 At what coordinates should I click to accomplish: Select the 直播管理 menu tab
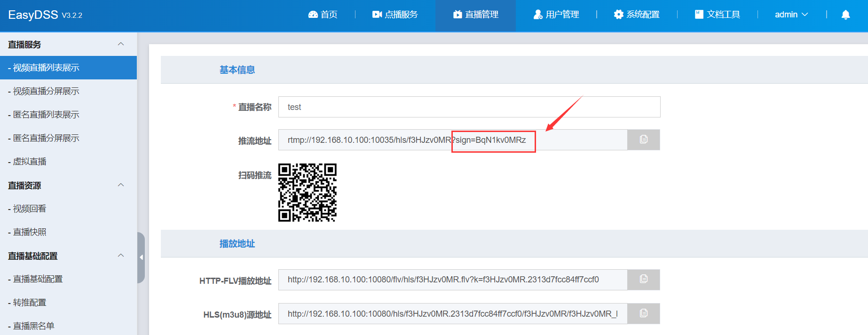pos(476,15)
